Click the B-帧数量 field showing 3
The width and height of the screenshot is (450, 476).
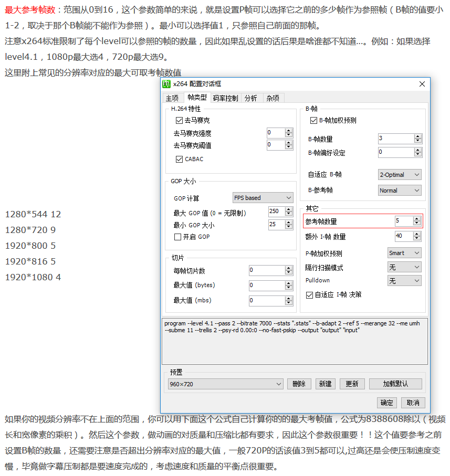pos(396,139)
